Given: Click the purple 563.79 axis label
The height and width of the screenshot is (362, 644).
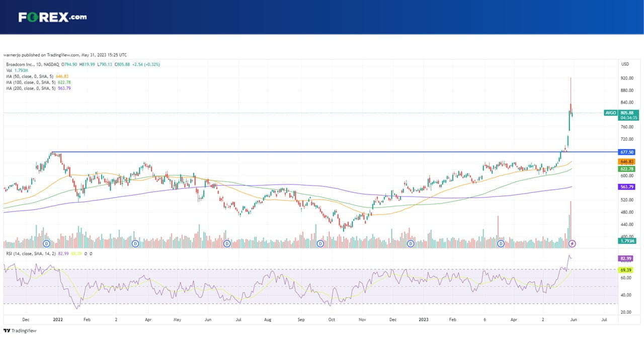Looking at the screenshot, I should coord(627,187).
